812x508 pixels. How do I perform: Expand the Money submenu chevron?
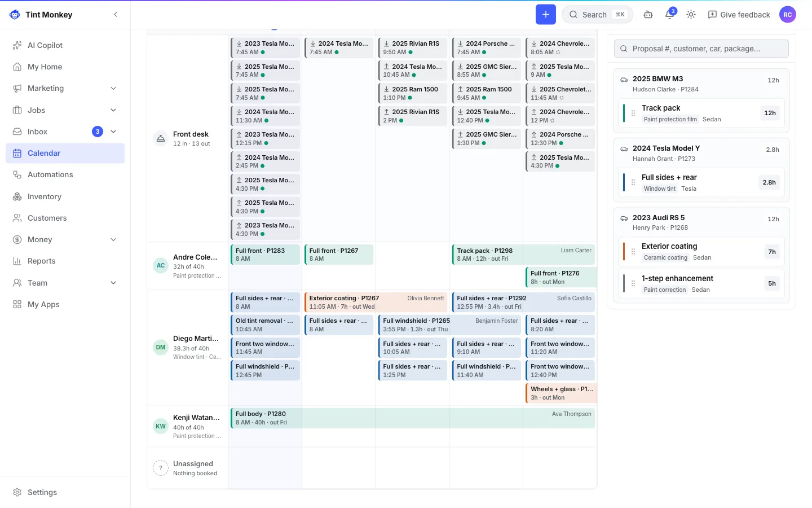click(113, 239)
